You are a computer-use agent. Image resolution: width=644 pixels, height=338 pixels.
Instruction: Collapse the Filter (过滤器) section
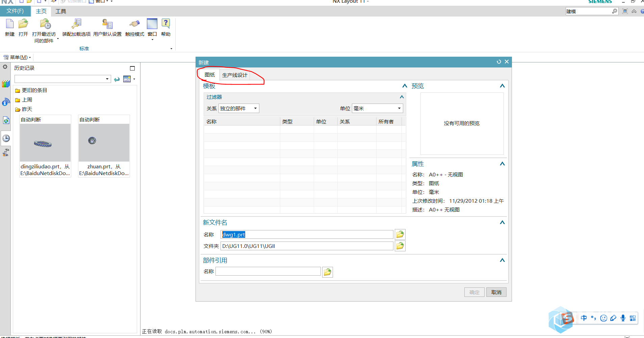tap(402, 97)
